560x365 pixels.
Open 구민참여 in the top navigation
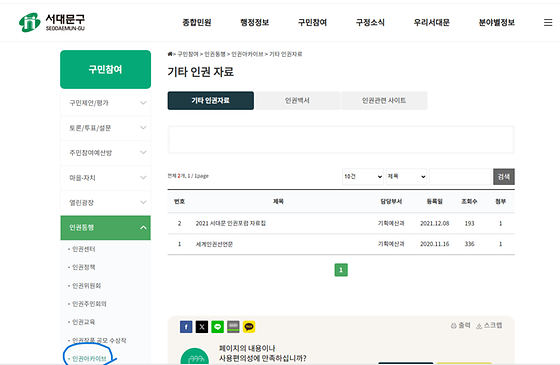pyautogui.click(x=312, y=22)
